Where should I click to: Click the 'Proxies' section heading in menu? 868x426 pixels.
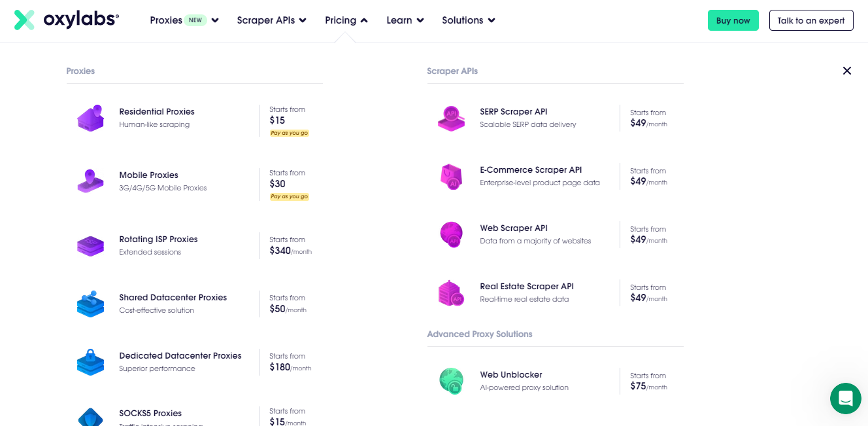click(x=80, y=71)
